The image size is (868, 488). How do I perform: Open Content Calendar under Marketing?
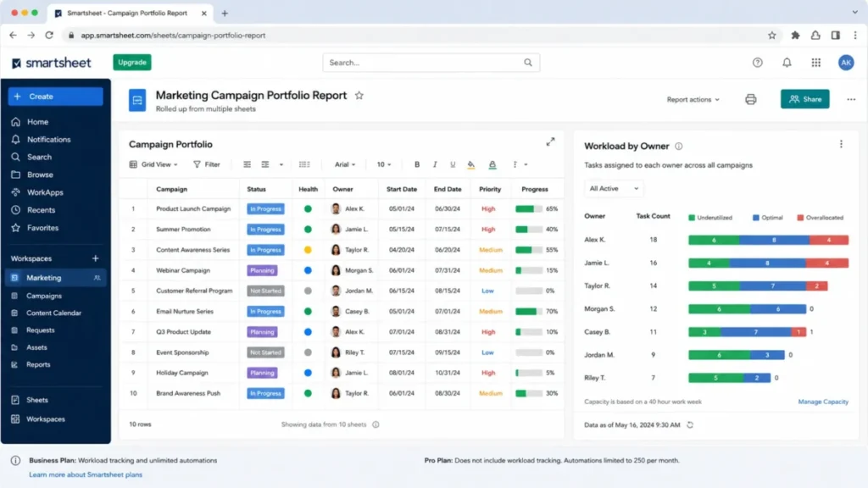click(53, 313)
